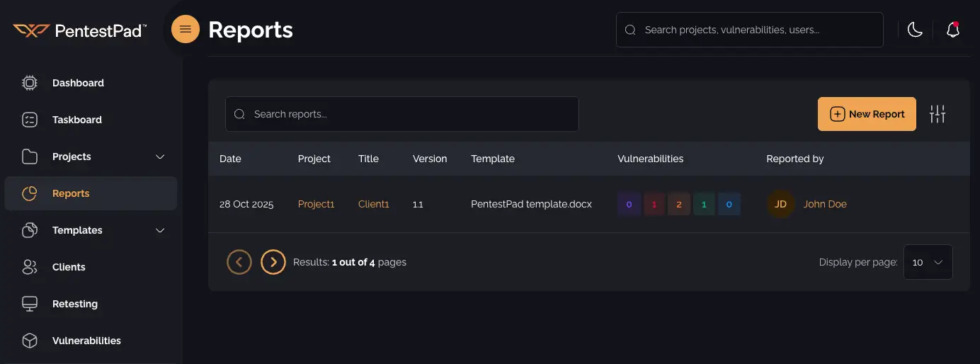980x364 pixels.
Task: Open the Display per page dropdown
Action: tap(928, 262)
